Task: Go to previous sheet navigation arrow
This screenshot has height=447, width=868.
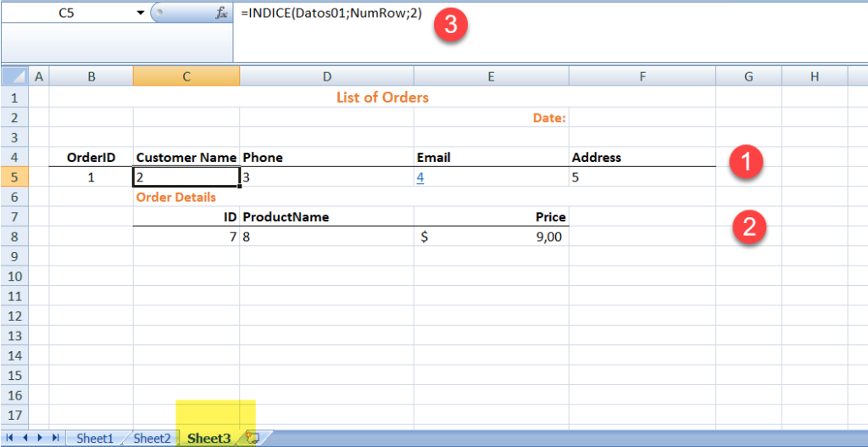Action: [25, 439]
